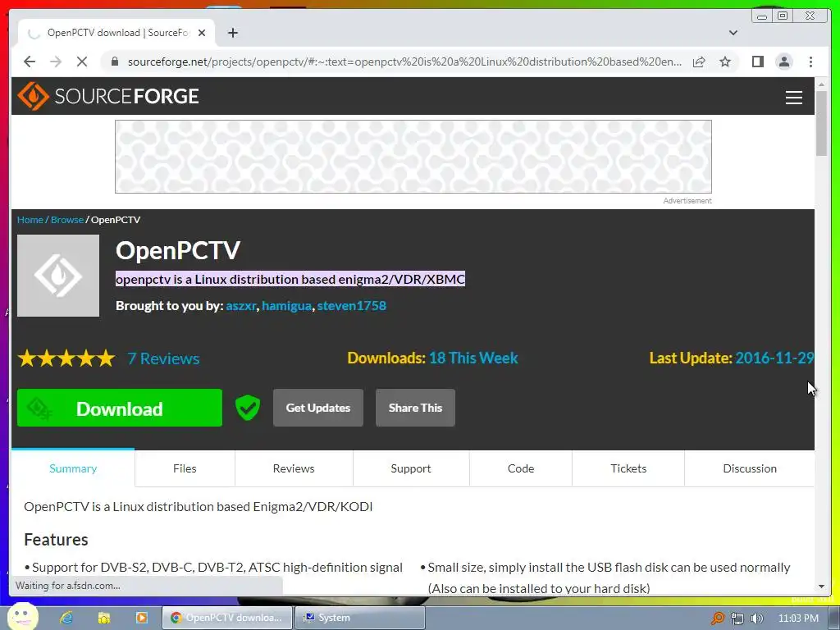Switch to the Files tab
This screenshot has width=840, height=630.
(185, 468)
